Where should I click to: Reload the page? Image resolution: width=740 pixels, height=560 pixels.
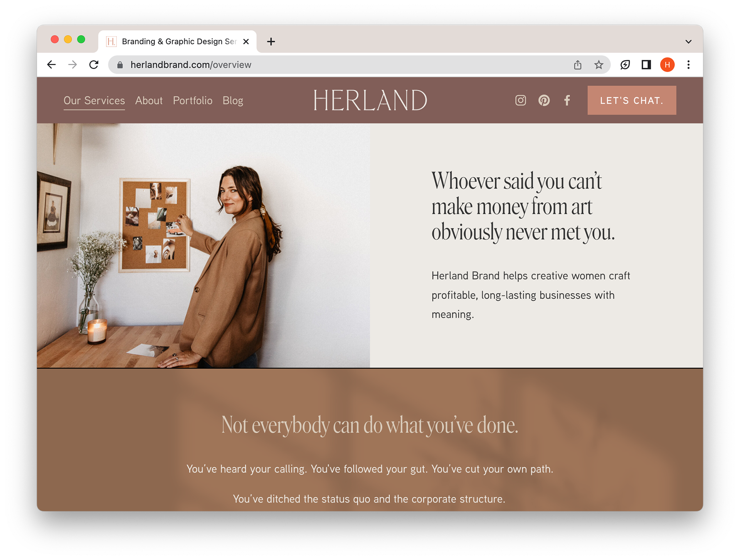[x=94, y=65]
